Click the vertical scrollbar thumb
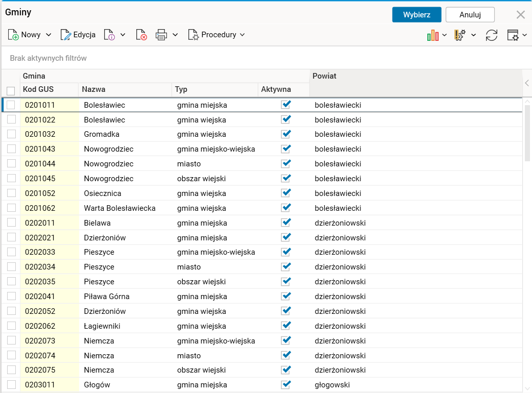This screenshot has width=532, height=393. coord(527,133)
